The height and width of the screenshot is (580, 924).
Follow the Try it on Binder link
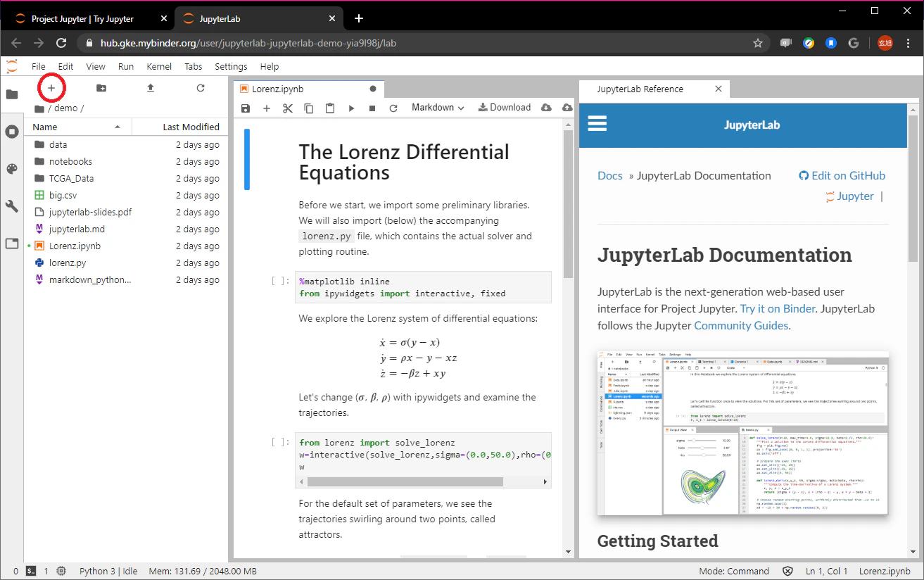point(778,308)
